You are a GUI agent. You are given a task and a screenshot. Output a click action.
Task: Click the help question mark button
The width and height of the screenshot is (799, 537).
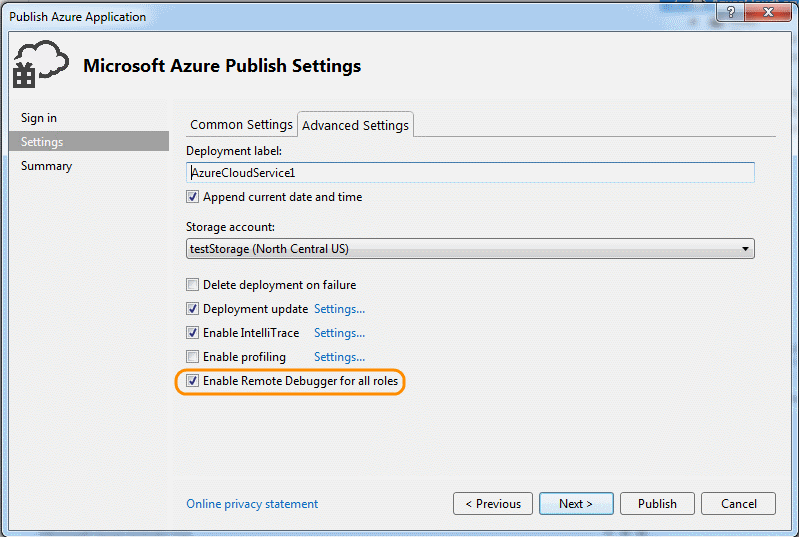tap(730, 12)
